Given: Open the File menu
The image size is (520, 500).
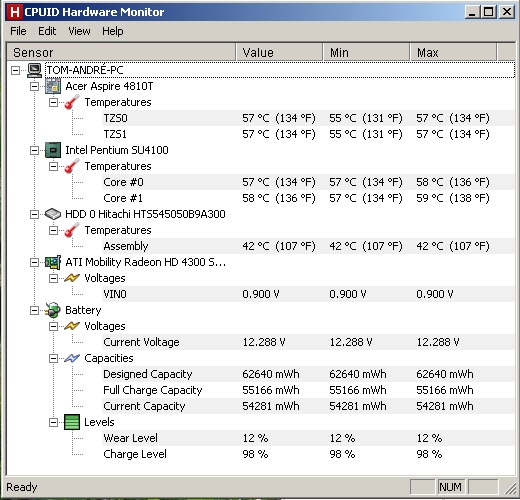Looking at the screenshot, I should [x=18, y=31].
